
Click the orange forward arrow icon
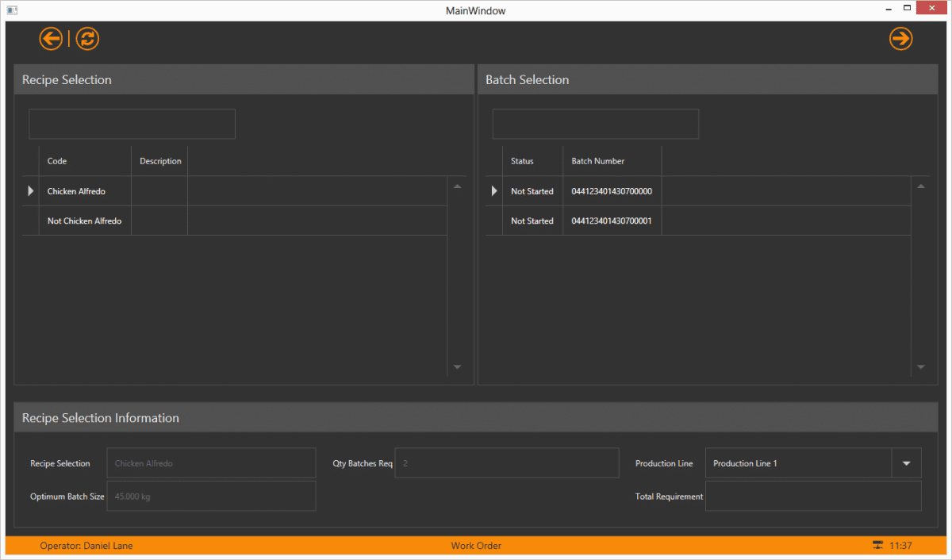[x=900, y=39]
